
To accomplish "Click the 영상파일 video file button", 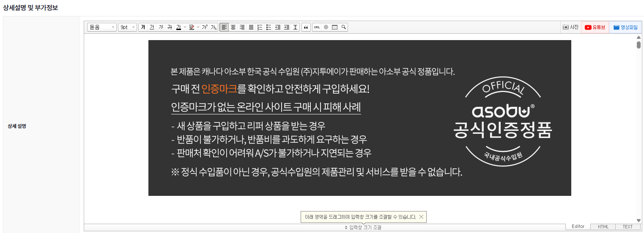I will point(625,27).
